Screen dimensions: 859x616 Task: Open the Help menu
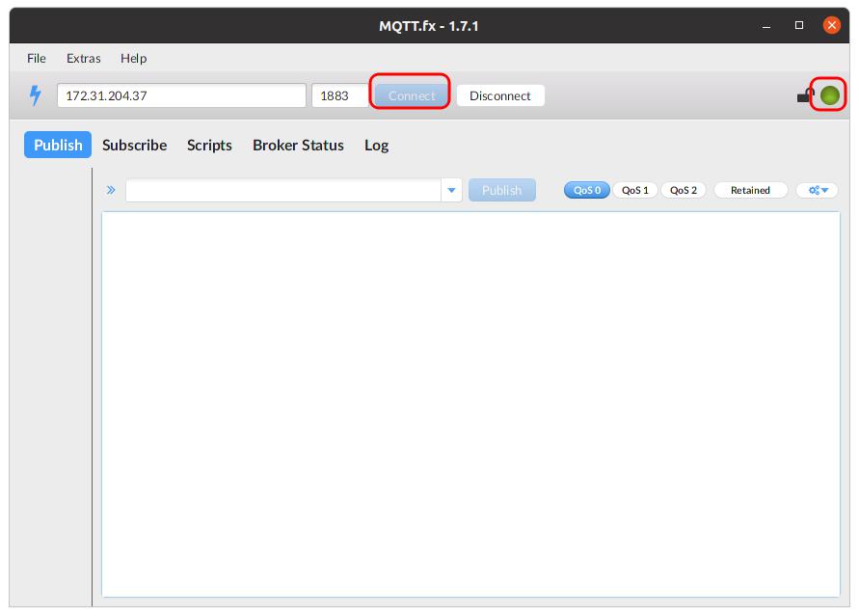click(133, 58)
